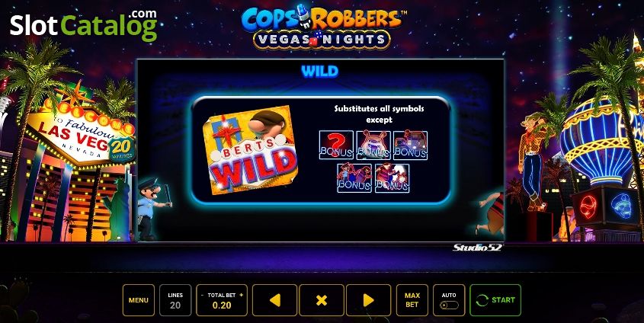Click the Studio 52 logo

coord(478,247)
